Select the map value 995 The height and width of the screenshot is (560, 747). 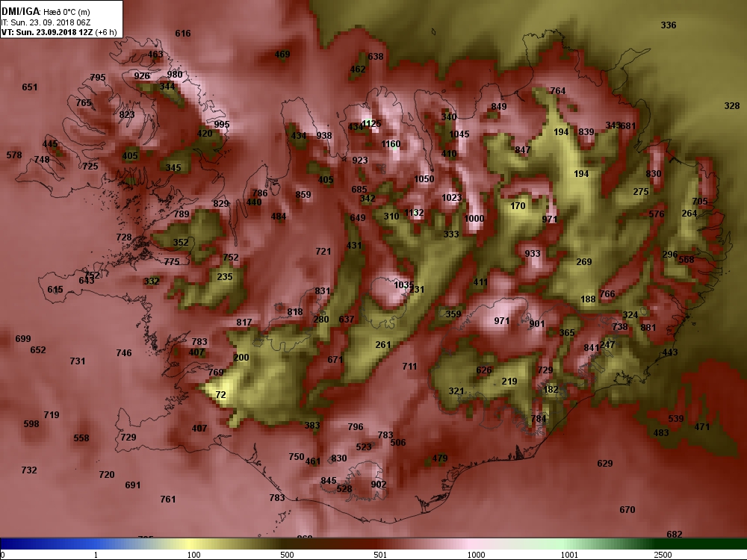click(x=222, y=124)
